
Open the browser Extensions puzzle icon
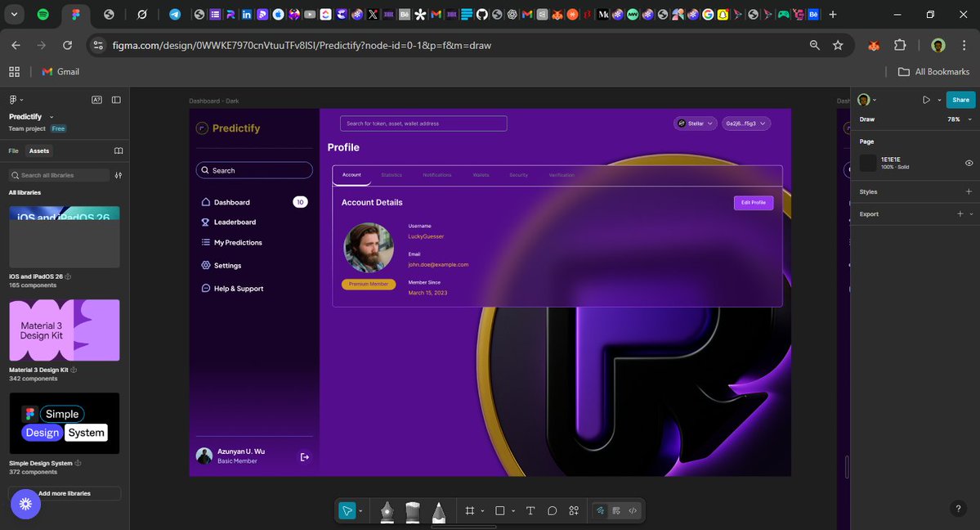click(900, 45)
